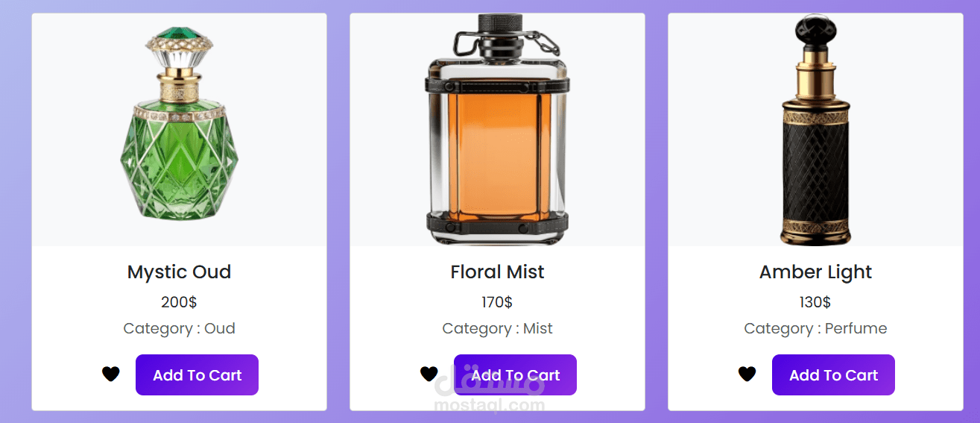Screen dimensions: 980x423
Task: Add the Amber Light perfume to cart
Action: (833, 375)
